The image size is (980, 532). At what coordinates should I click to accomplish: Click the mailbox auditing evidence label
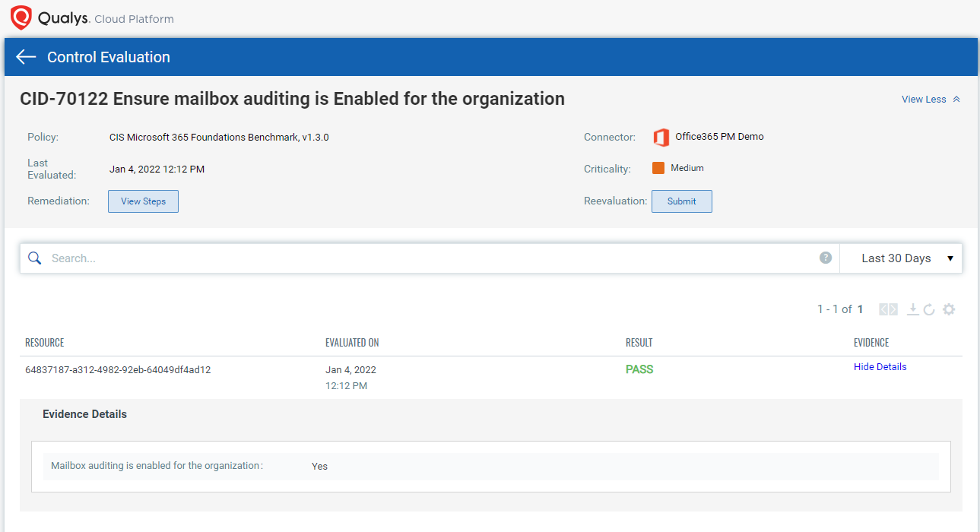(x=157, y=466)
